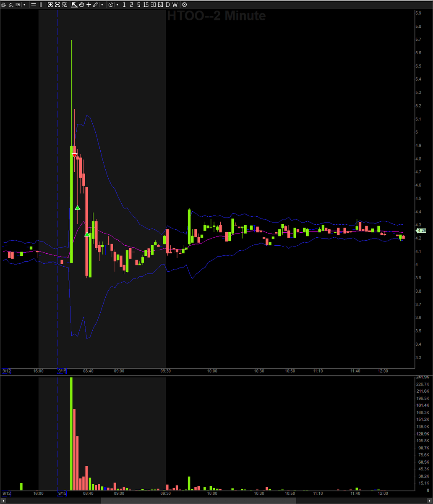Switch to 2 minute interval

tap(131, 5)
